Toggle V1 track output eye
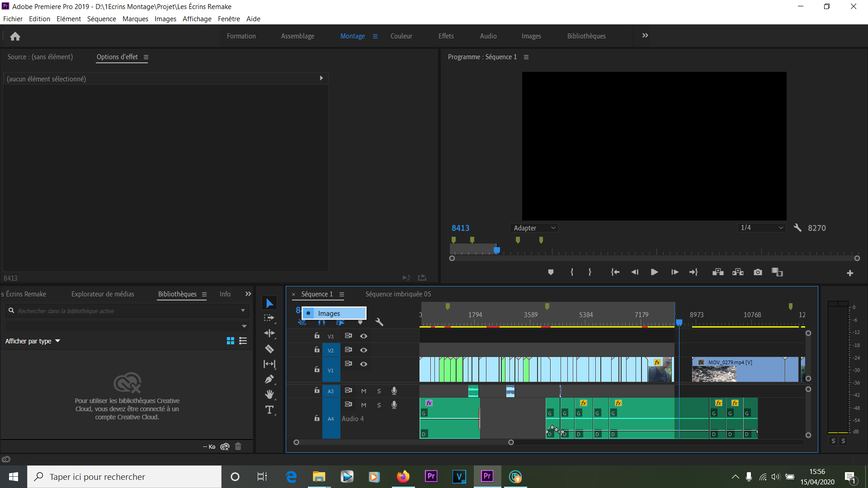This screenshot has height=488, width=868. click(363, 364)
